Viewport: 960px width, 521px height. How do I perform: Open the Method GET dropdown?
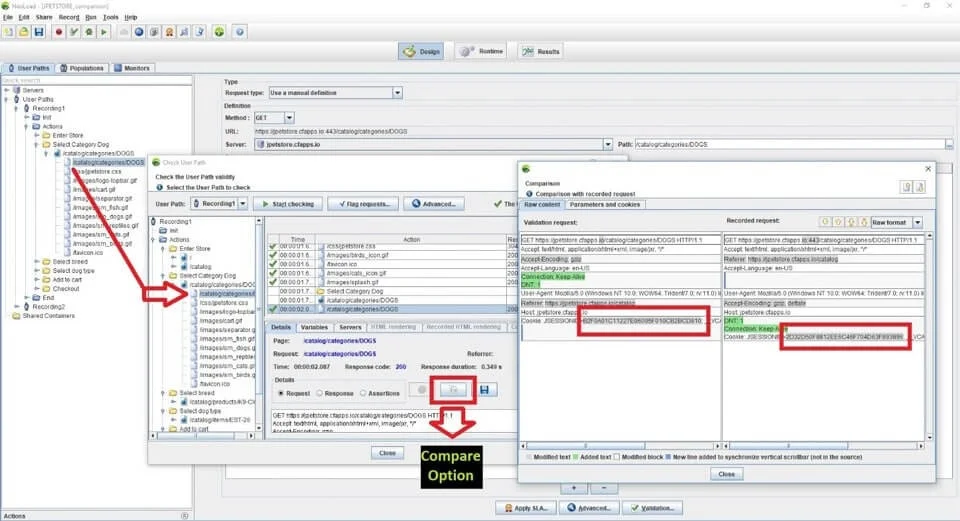tap(289, 118)
